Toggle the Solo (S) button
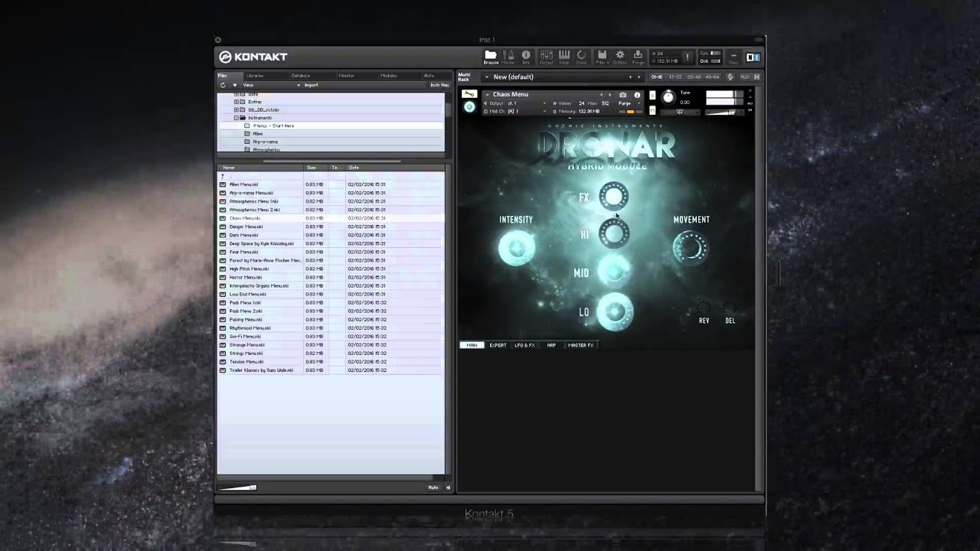The width and height of the screenshot is (980, 551). point(652,96)
